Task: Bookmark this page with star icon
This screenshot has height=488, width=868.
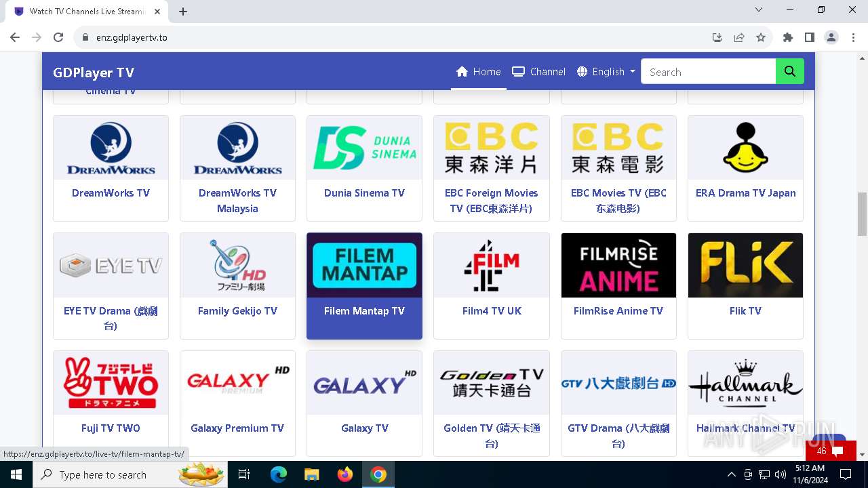Action: point(761,37)
